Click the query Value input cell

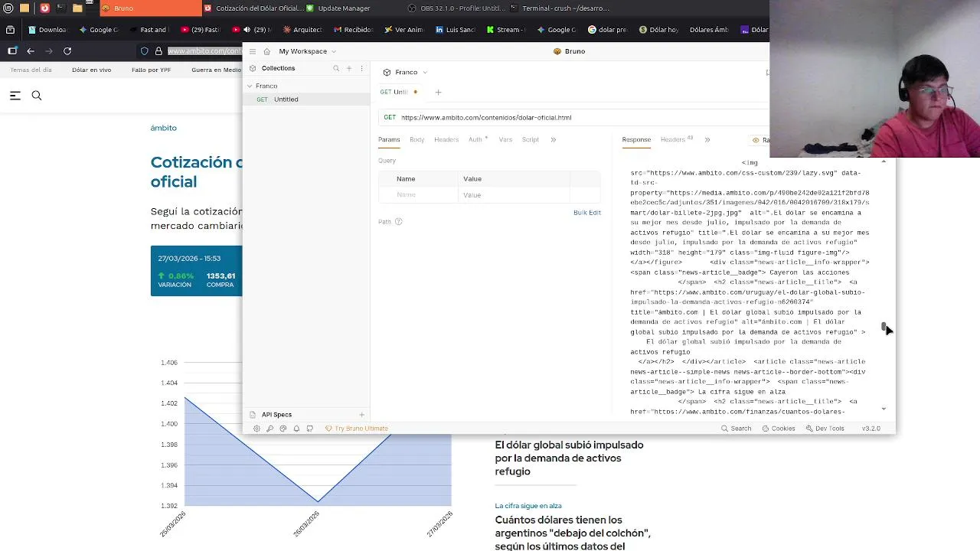513,195
